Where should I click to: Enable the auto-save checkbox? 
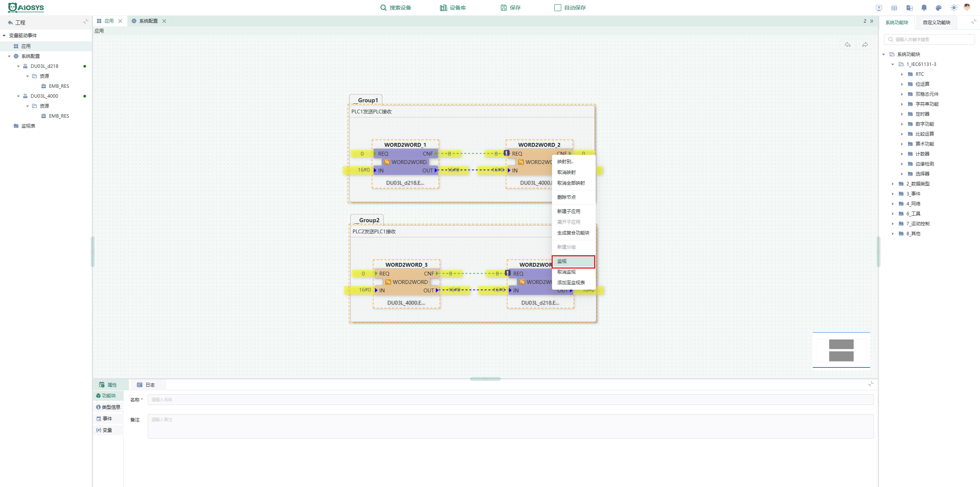coord(558,8)
